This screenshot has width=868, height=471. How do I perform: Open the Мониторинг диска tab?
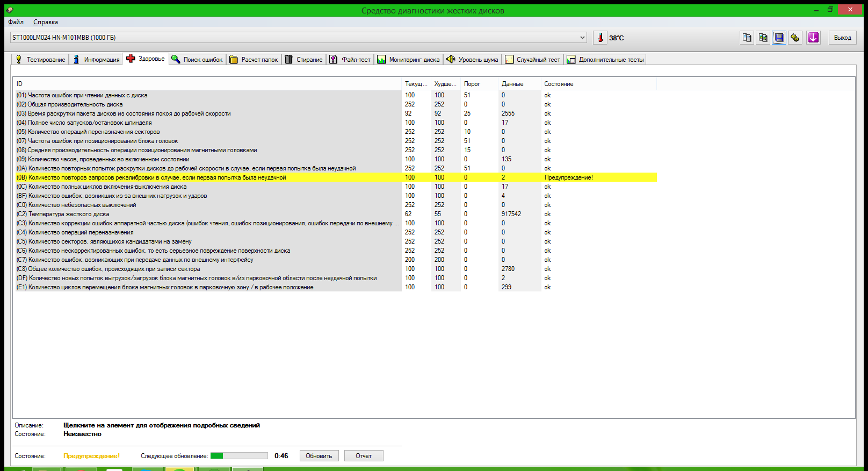(x=408, y=60)
